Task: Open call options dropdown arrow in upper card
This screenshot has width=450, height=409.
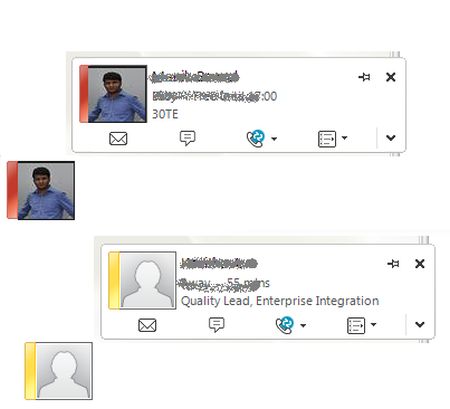Action: pyautogui.click(x=274, y=139)
